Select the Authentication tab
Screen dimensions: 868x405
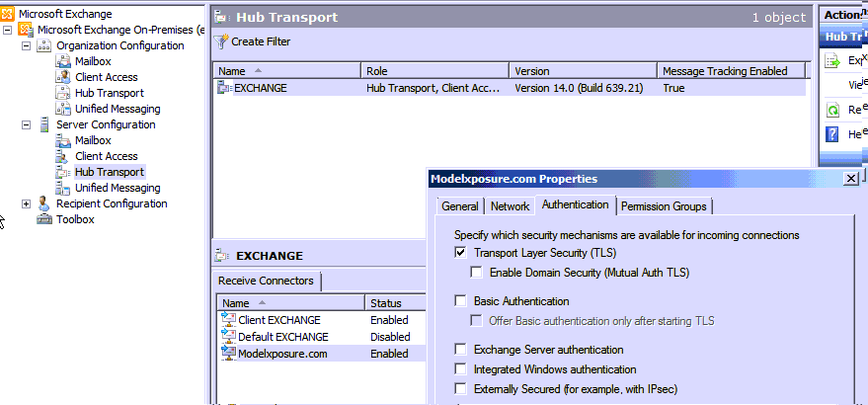[575, 204]
